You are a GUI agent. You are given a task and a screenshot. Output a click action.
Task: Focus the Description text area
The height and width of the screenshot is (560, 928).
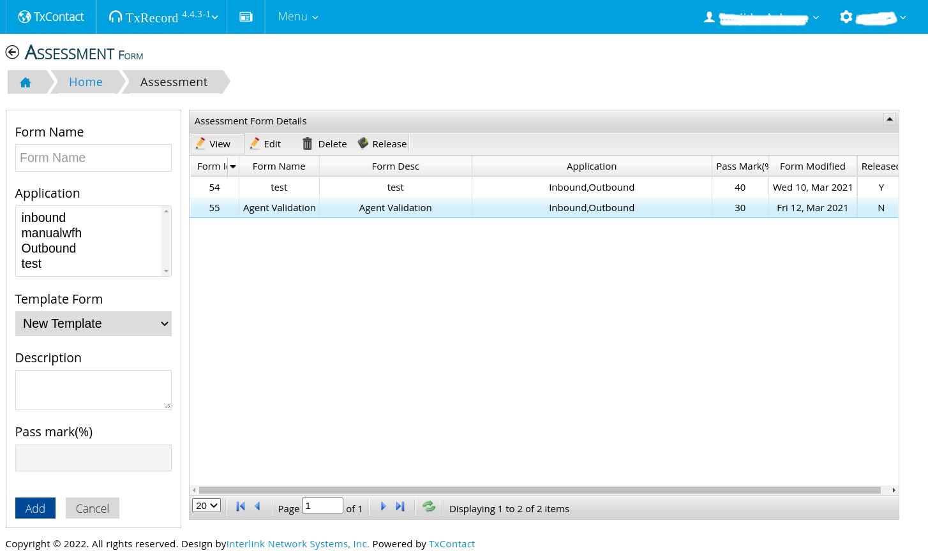click(x=93, y=390)
